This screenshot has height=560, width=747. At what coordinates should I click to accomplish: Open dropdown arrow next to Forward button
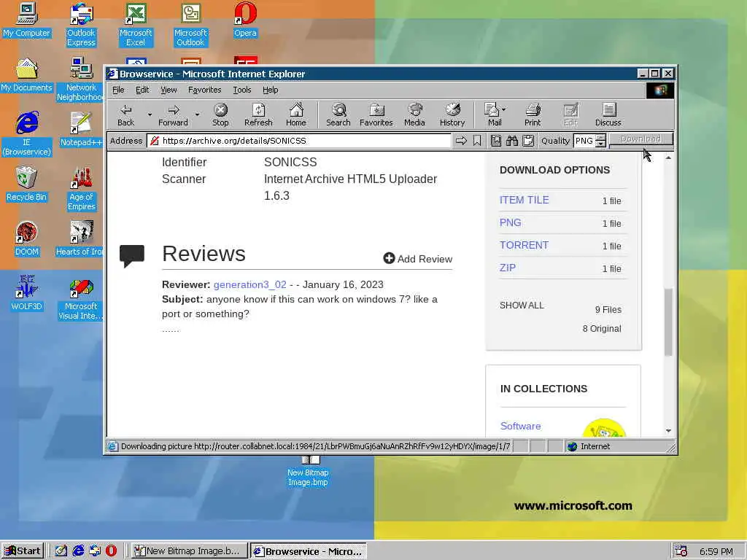(197, 114)
